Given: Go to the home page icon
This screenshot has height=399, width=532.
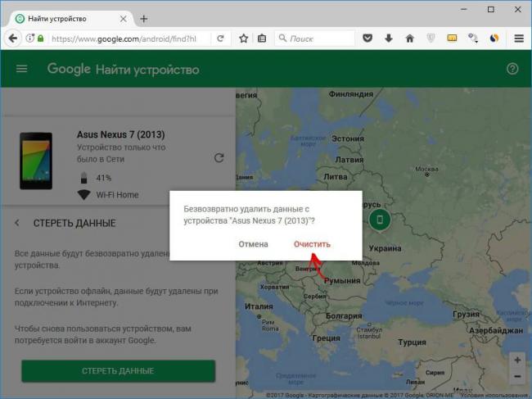Looking at the screenshot, I should pyautogui.click(x=409, y=39).
